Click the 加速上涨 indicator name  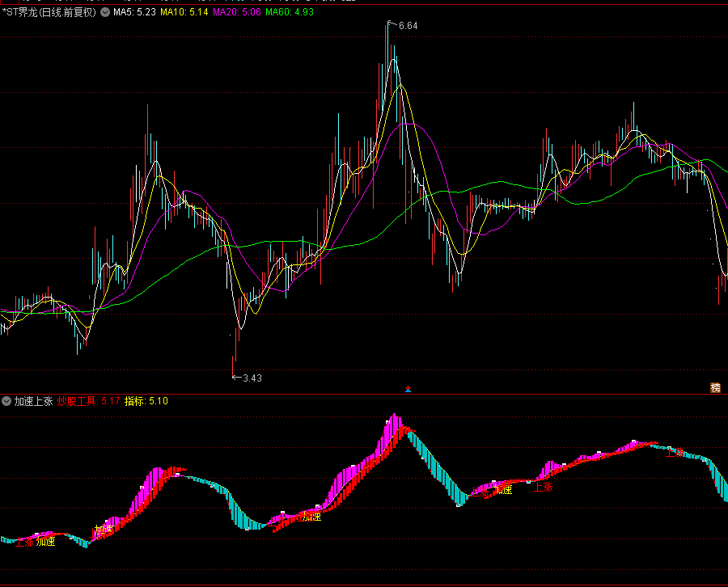pyautogui.click(x=33, y=401)
